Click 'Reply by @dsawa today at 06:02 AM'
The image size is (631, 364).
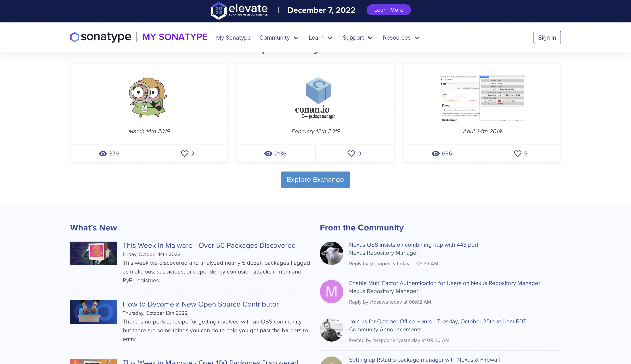[390, 302]
